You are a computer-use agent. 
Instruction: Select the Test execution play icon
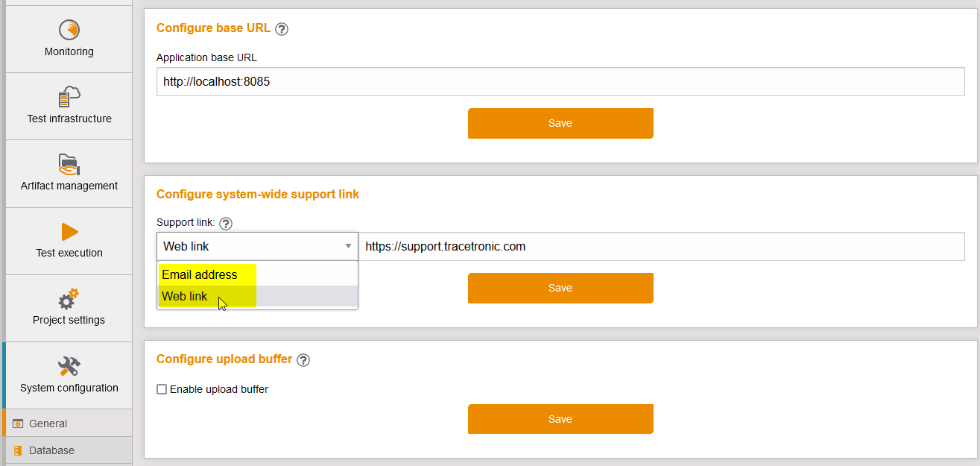pyautogui.click(x=69, y=231)
